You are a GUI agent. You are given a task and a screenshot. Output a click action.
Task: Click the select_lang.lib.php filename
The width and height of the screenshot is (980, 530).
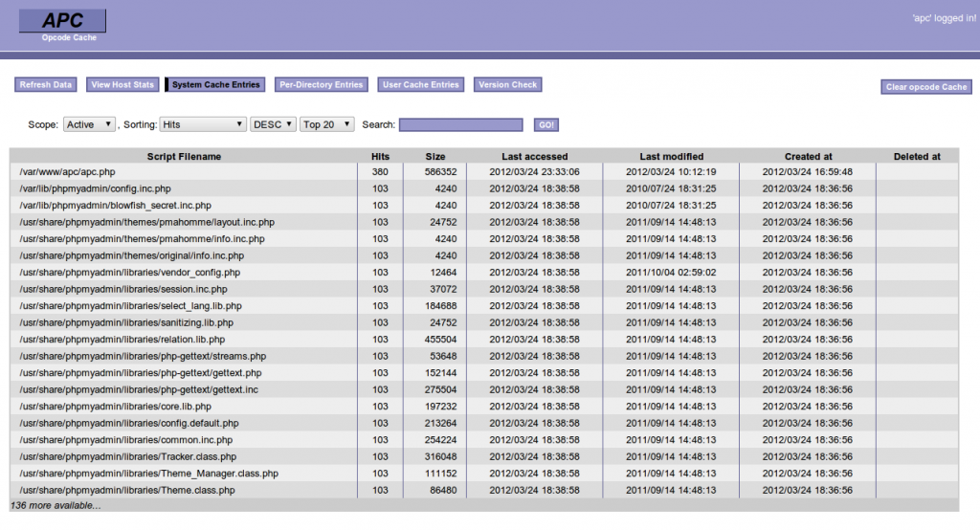coord(130,306)
